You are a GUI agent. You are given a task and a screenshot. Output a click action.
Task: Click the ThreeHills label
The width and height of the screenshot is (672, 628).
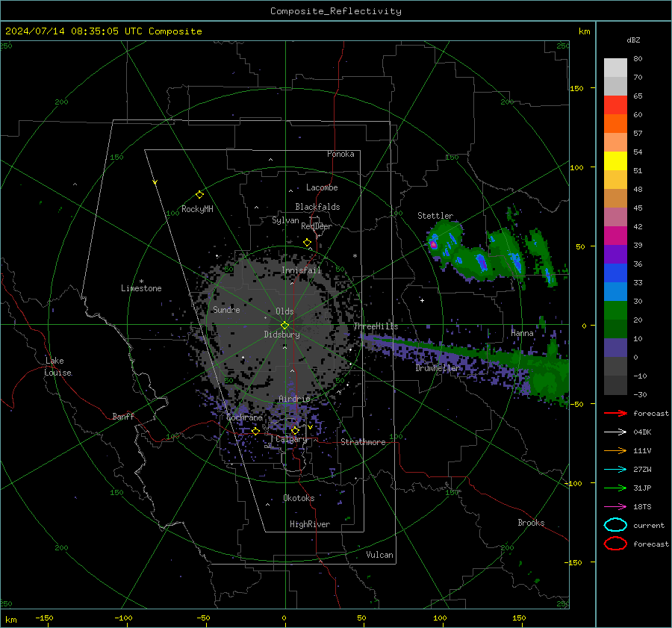coord(376,326)
